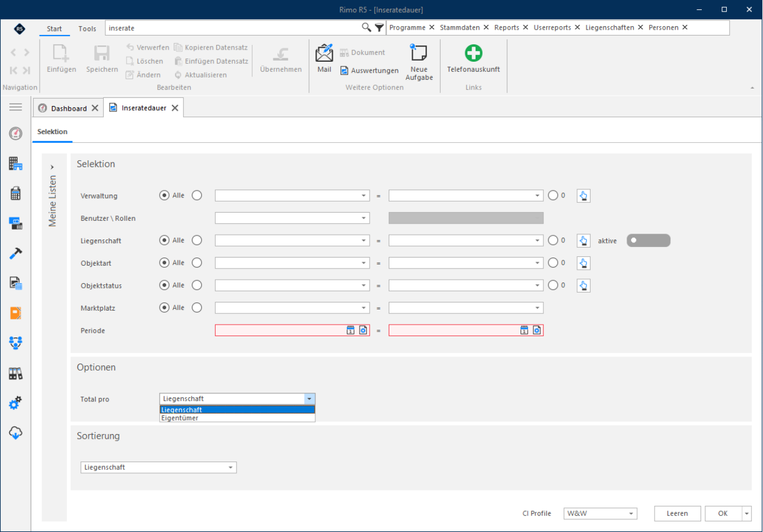
Task: Click the Leeren button
Action: pyautogui.click(x=677, y=513)
